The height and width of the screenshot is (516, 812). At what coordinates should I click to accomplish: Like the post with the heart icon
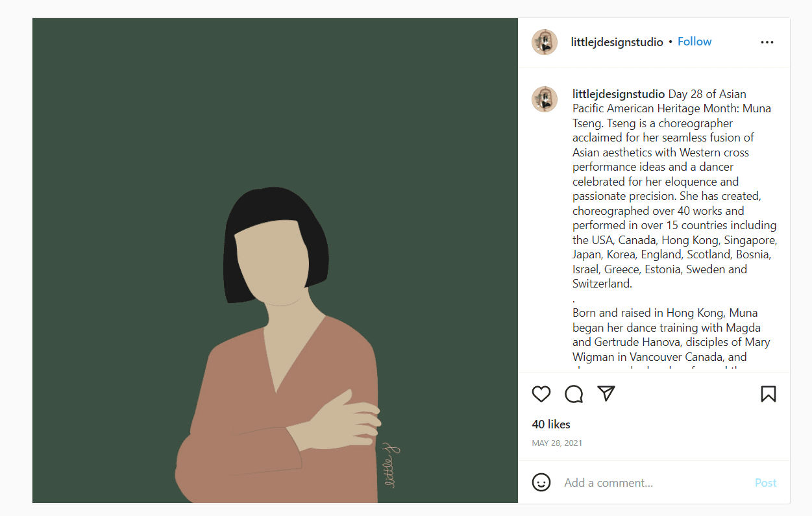[x=541, y=394]
